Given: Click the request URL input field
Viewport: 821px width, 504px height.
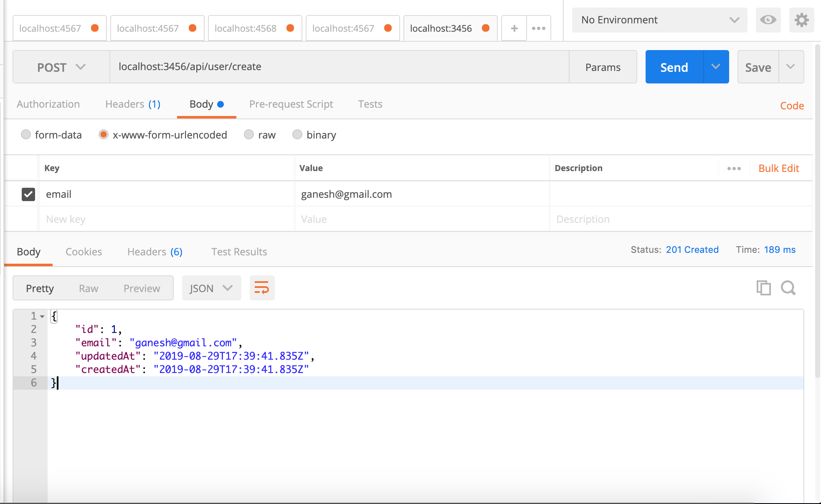Looking at the screenshot, I should coord(339,67).
